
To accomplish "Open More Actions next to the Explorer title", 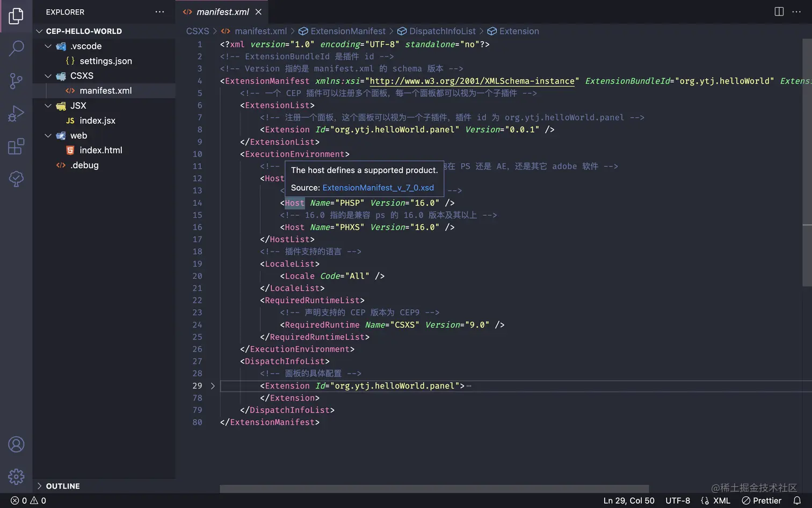I will click(160, 12).
